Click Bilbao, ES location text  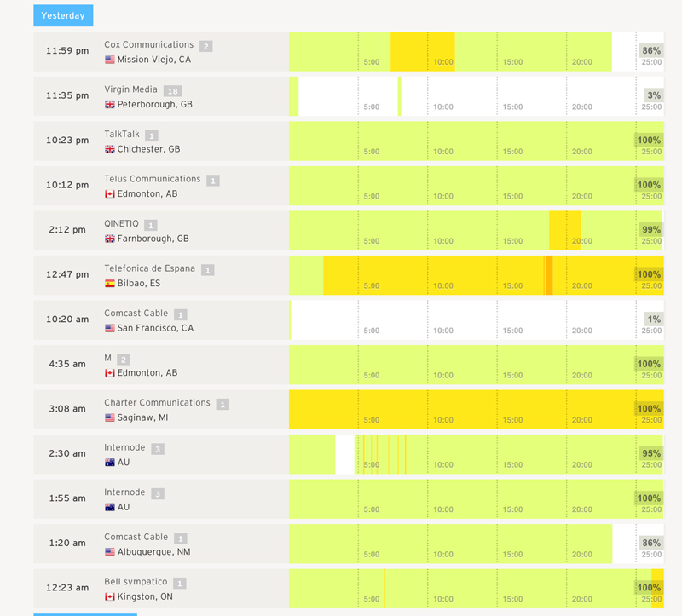(139, 284)
